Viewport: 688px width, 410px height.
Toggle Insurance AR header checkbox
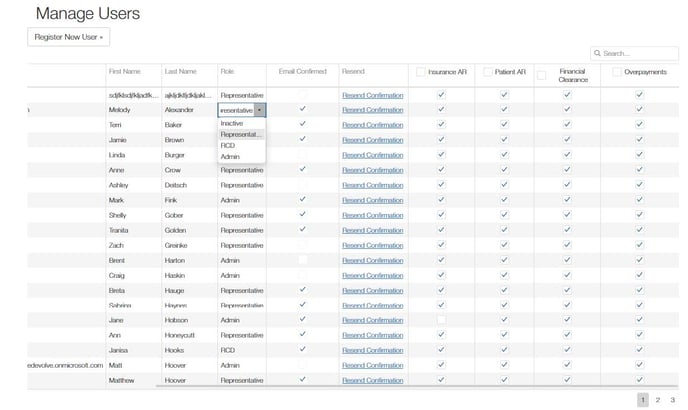[x=420, y=71]
